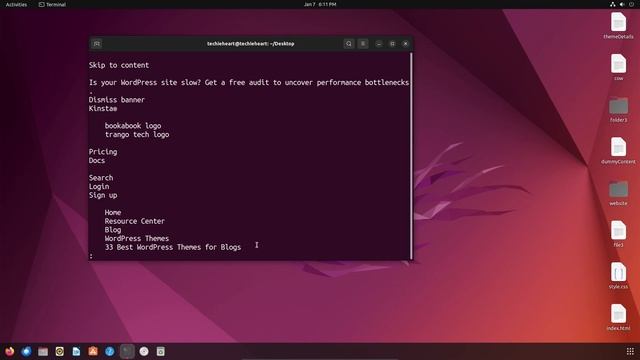The height and width of the screenshot is (360, 640).
Task: Click the terminal vertical scrollbar
Action: (x=411, y=155)
